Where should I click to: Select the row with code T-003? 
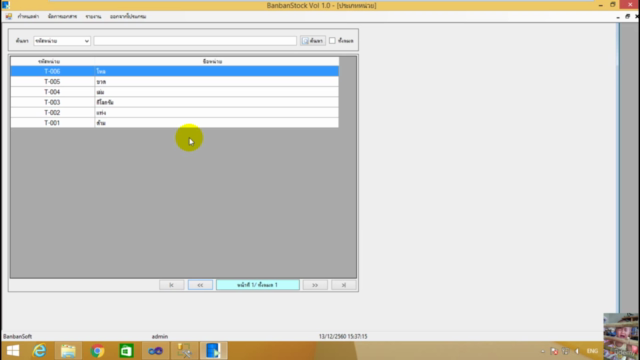(175, 102)
